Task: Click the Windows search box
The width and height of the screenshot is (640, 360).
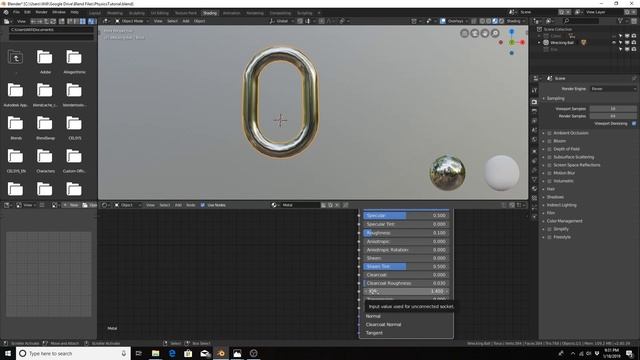Action: tap(73, 353)
